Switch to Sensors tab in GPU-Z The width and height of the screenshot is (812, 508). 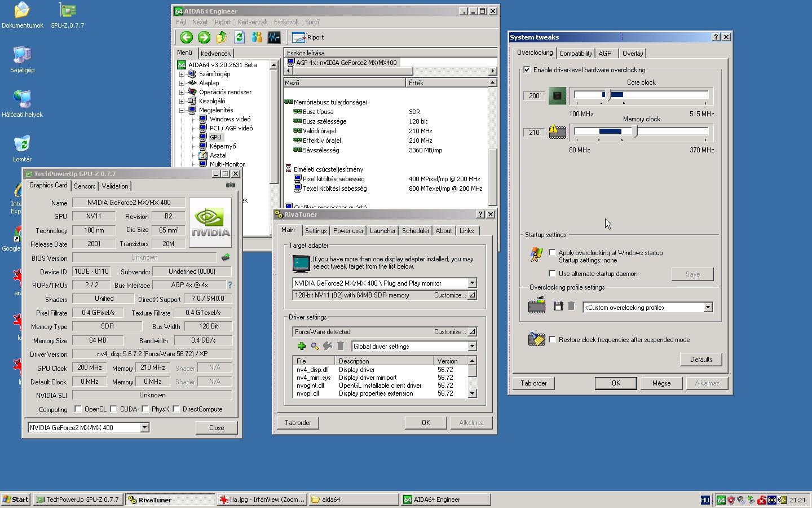pos(85,186)
